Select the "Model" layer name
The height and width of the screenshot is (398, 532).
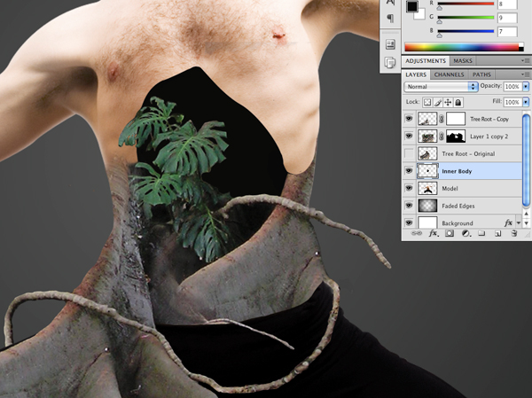[450, 188]
